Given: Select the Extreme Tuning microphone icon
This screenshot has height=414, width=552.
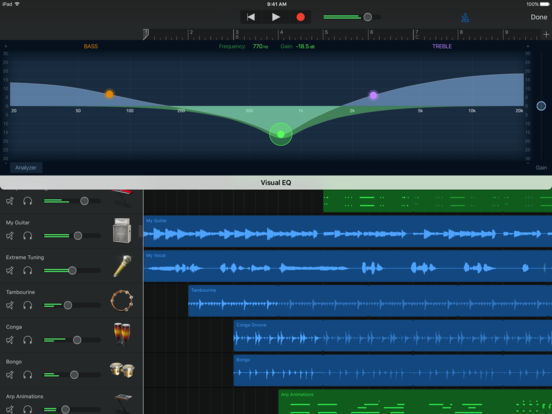Looking at the screenshot, I should pos(122,266).
